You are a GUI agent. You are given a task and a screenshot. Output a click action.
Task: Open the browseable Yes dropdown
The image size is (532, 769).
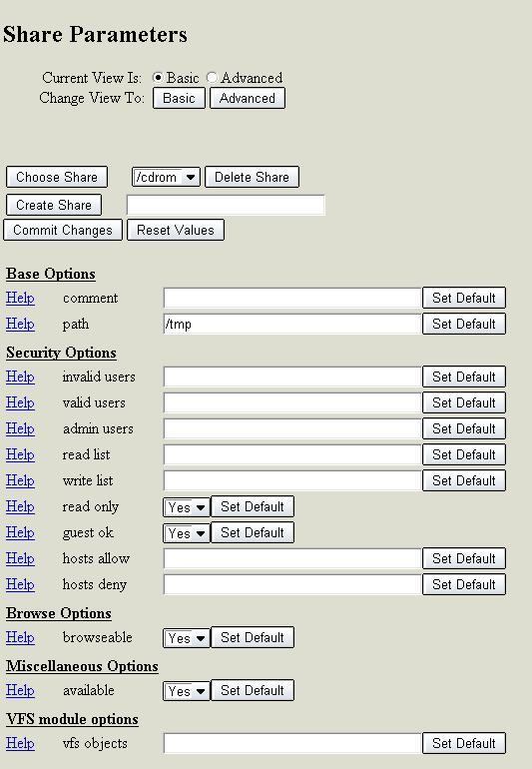tap(187, 638)
